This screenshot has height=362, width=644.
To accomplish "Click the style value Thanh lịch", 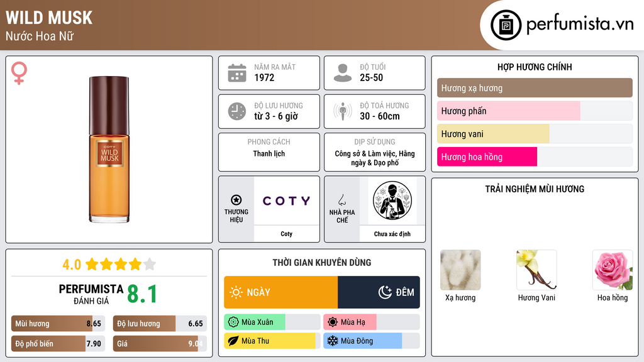I will click(269, 153).
